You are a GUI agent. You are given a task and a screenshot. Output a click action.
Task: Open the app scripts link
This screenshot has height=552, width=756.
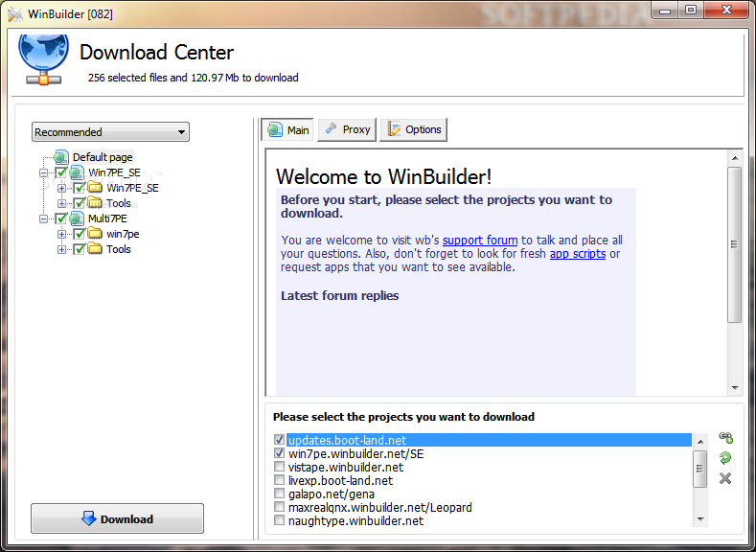tap(578, 254)
